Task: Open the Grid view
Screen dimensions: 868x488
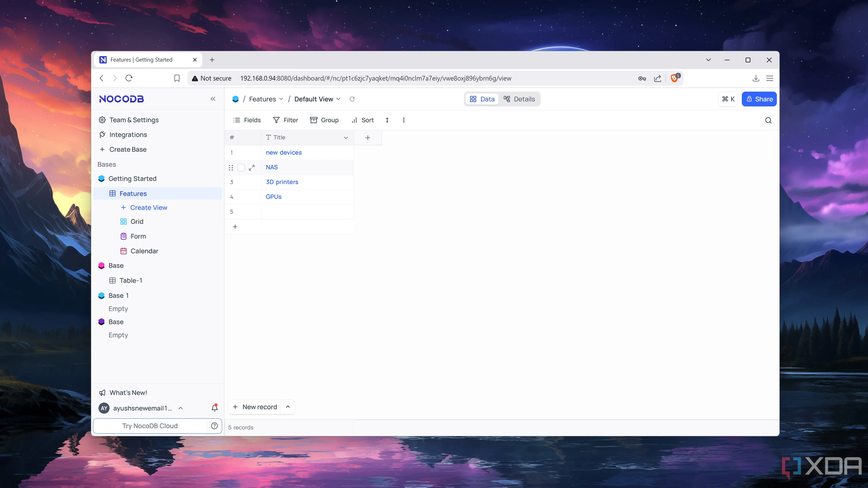Action: [132, 222]
